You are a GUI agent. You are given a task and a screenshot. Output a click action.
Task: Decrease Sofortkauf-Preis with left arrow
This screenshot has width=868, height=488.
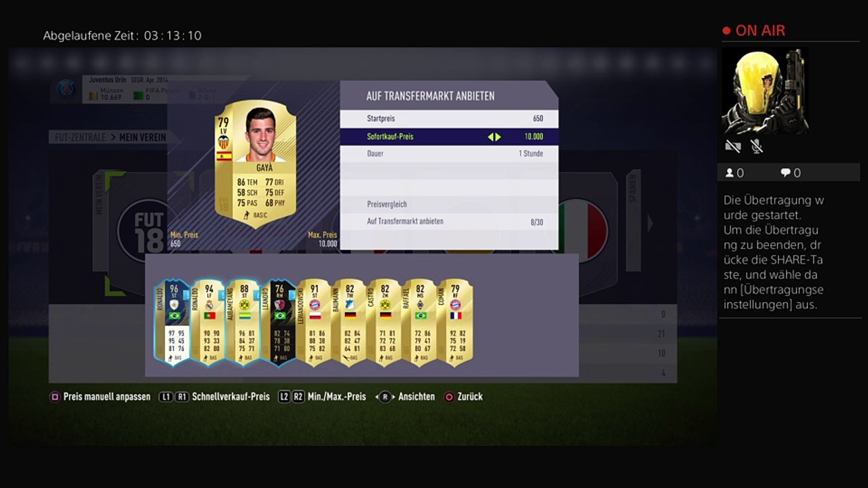(490, 137)
